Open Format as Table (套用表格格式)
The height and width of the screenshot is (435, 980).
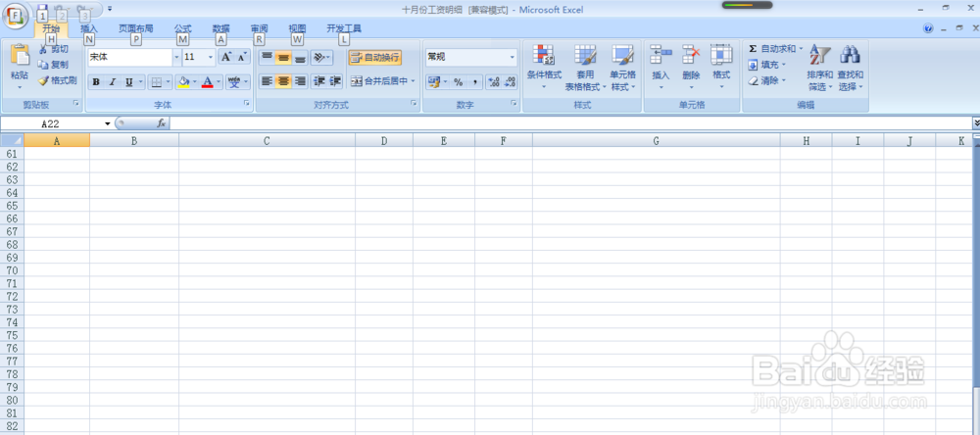click(586, 68)
